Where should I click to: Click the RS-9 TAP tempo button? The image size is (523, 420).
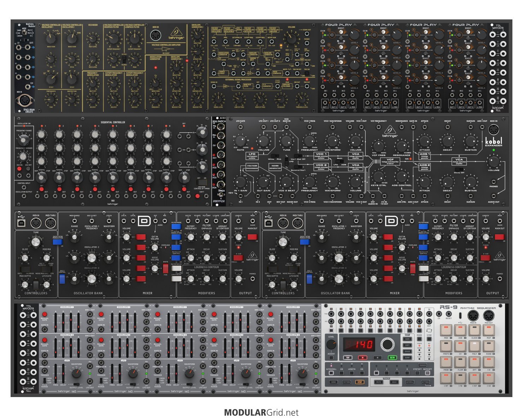(348, 357)
